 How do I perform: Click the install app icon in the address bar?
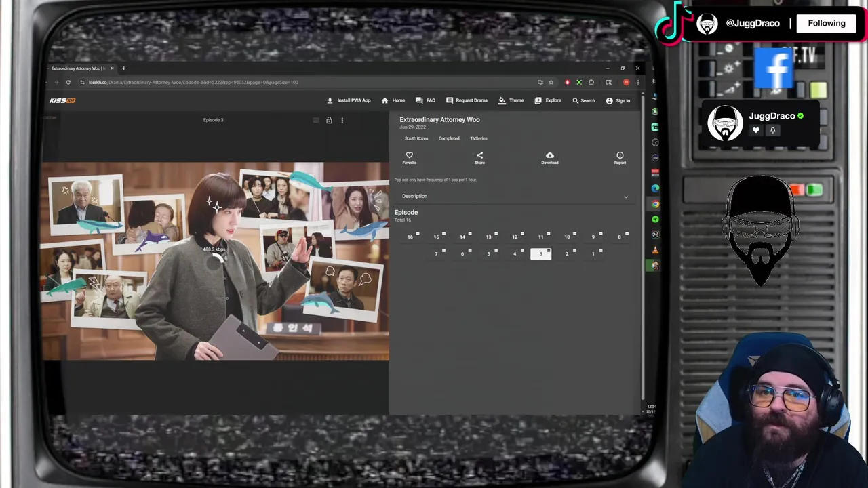tap(540, 82)
